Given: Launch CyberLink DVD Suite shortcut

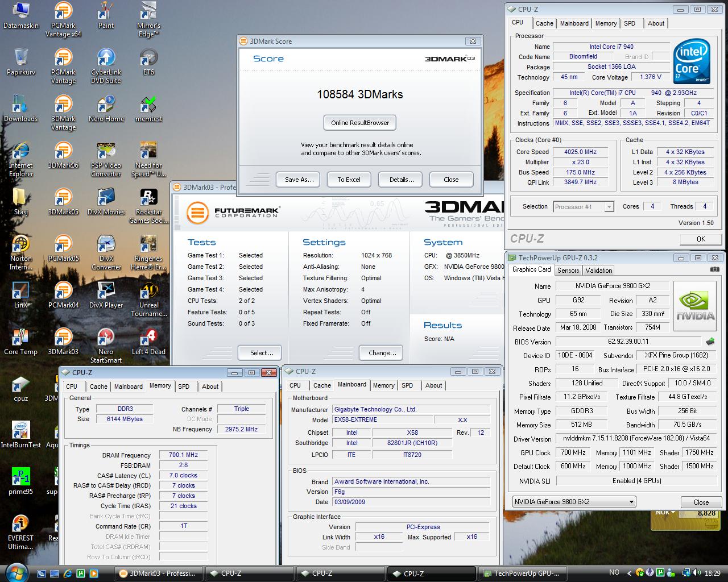Looking at the screenshot, I should [106, 66].
